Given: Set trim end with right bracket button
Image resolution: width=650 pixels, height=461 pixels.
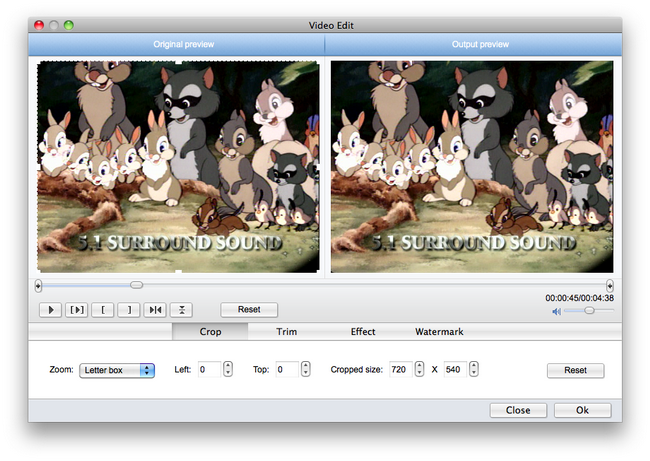Looking at the screenshot, I should tap(129, 310).
